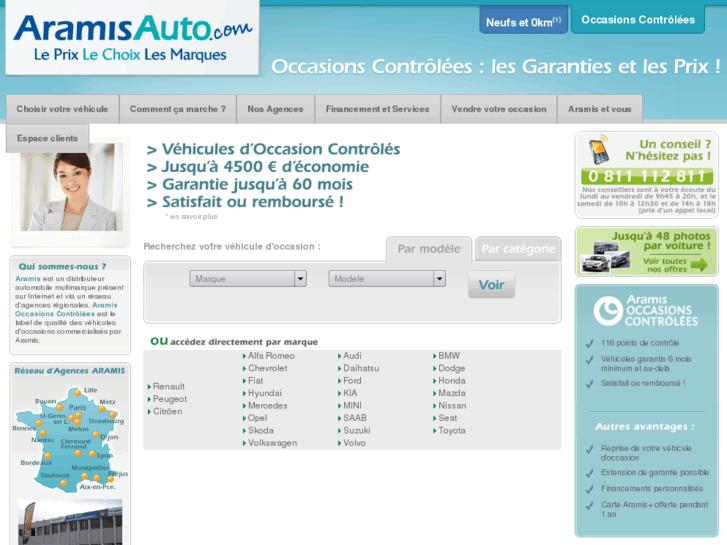Select the Mercedes brand link
Viewport: 727px width, 545px height.
[268, 405]
